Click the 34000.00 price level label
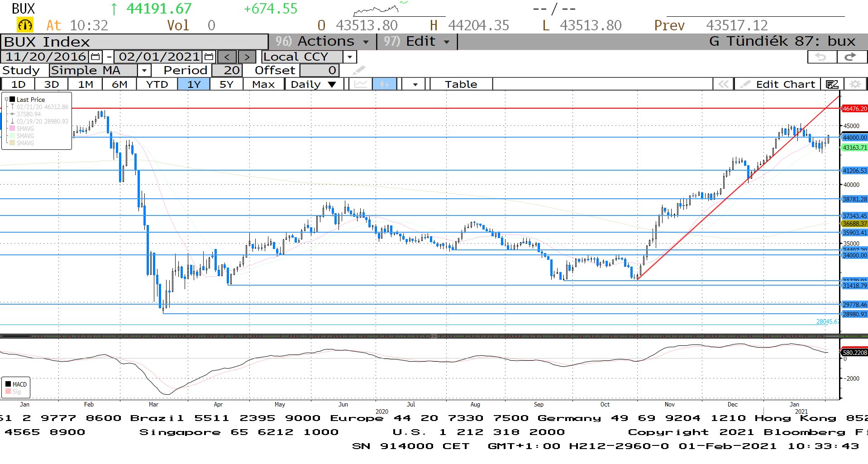Viewport: 868px width, 464px height. coord(854,255)
